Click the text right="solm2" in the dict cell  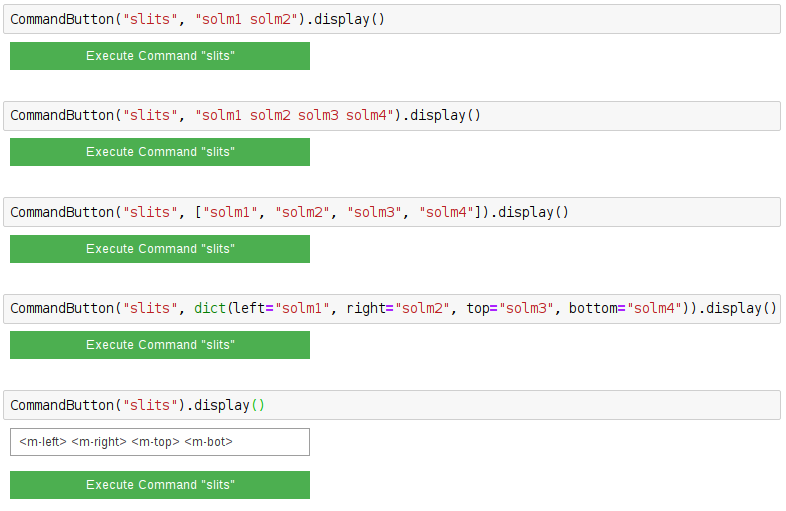[x=398, y=308]
